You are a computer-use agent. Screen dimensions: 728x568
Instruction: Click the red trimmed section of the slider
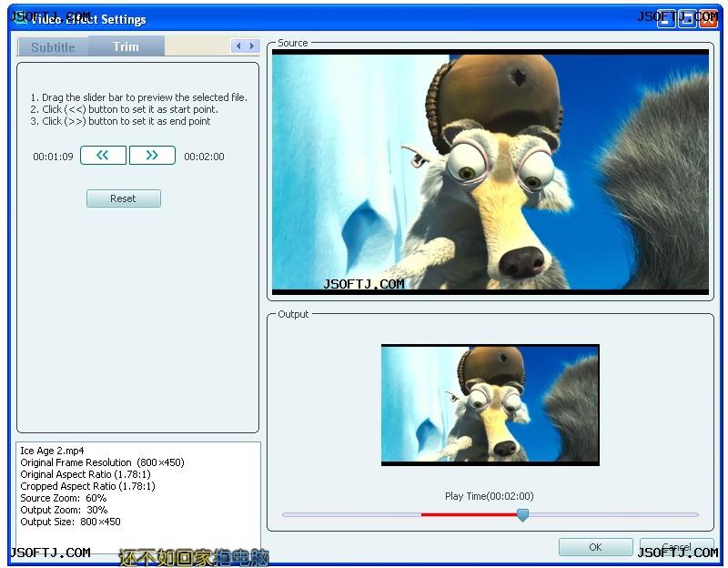click(469, 514)
